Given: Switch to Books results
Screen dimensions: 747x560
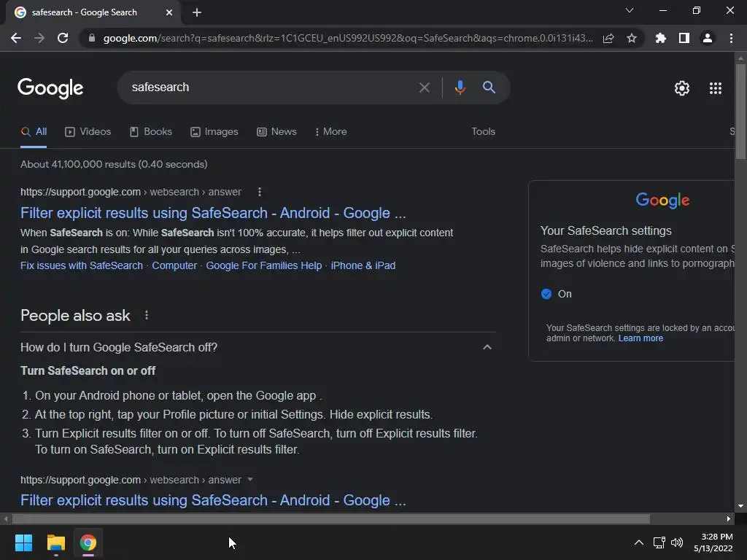Looking at the screenshot, I should pos(151,132).
